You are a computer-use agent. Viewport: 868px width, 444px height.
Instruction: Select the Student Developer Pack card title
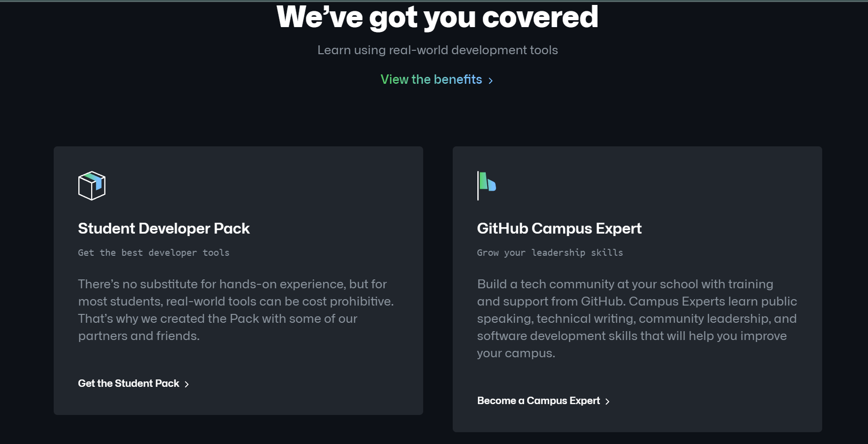coord(164,229)
